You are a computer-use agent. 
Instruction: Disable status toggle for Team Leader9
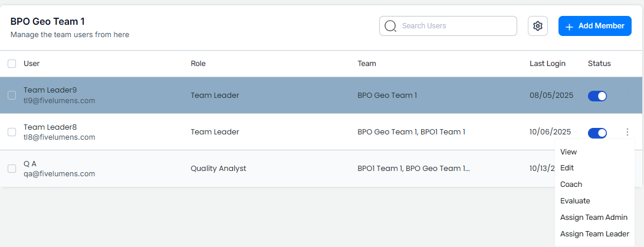597,96
